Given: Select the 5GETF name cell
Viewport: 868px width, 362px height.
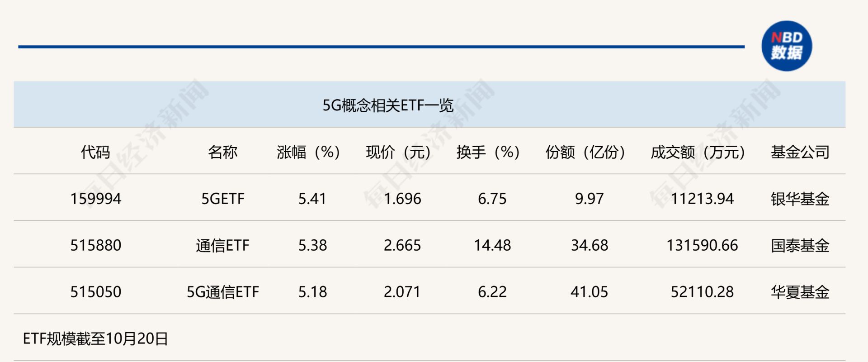Looking at the screenshot, I should (222, 199).
